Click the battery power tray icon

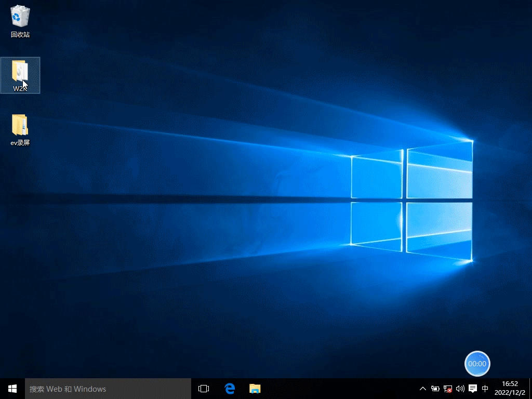point(435,389)
